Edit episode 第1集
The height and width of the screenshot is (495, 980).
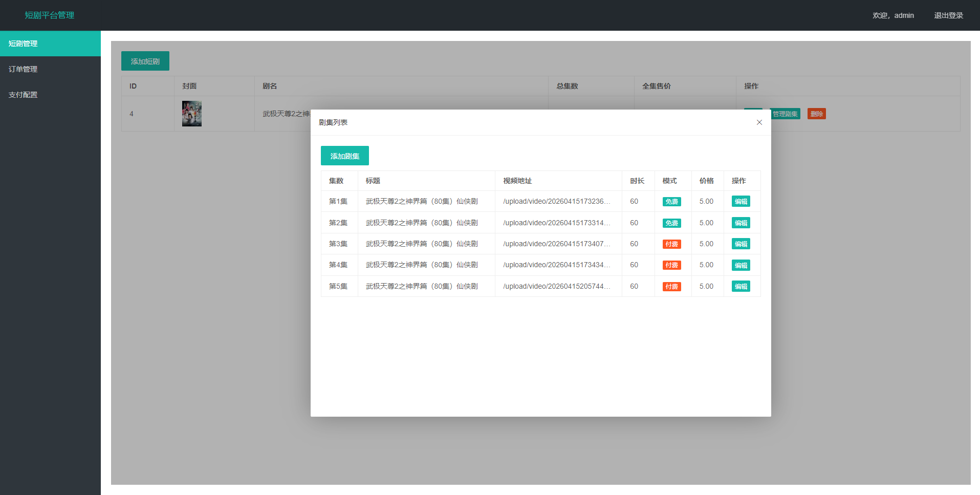741,202
